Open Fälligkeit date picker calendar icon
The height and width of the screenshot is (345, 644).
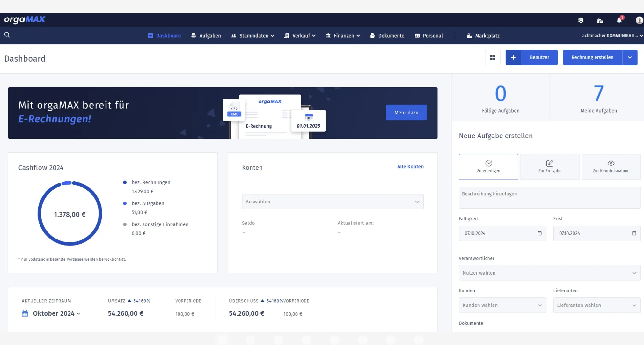(539, 233)
